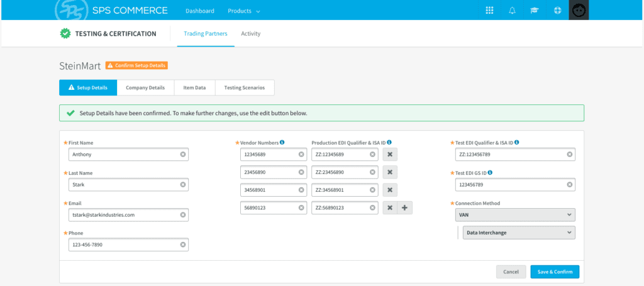
Task: Select the Company Details tab
Action: point(145,87)
